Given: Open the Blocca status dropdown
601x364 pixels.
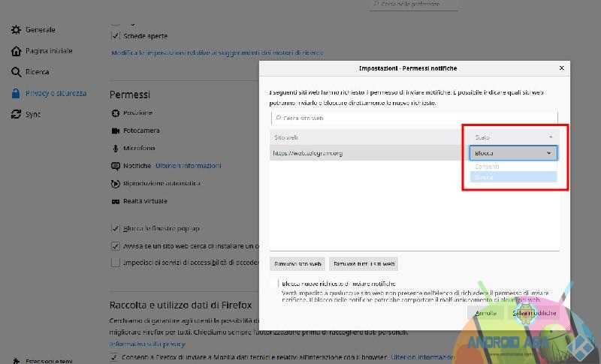Looking at the screenshot, I should [513, 153].
